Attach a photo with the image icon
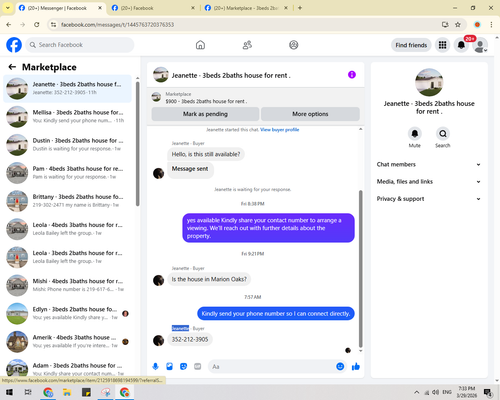Image resolution: width=500 pixels, height=400 pixels. [169, 367]
